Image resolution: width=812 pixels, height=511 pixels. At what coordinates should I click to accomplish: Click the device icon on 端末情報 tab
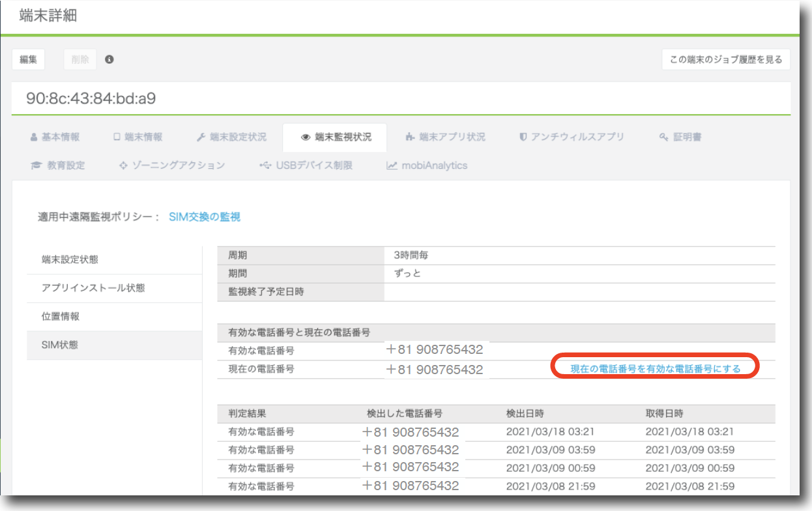[117, 138]
